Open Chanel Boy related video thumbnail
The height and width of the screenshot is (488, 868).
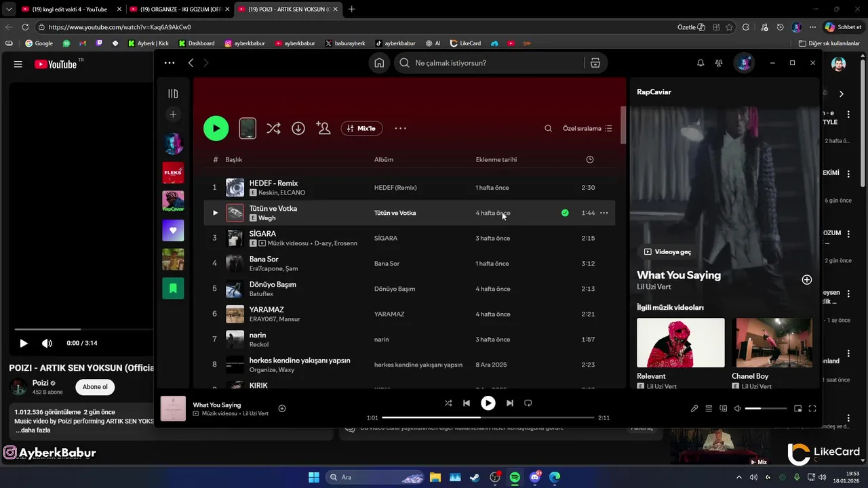pos(773,343)
